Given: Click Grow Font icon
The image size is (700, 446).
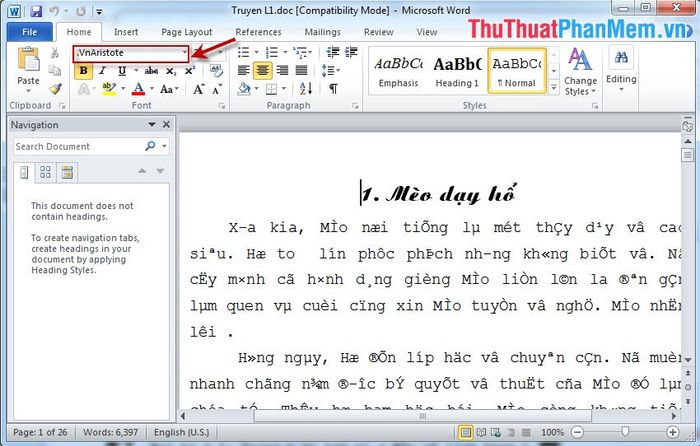Looking at the screenshot, I should tap(199, 89).
